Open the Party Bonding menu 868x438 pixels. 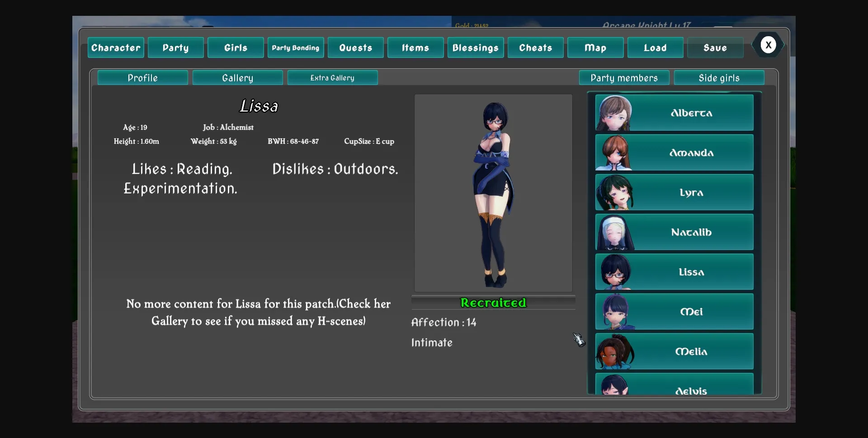pos(295,47)
